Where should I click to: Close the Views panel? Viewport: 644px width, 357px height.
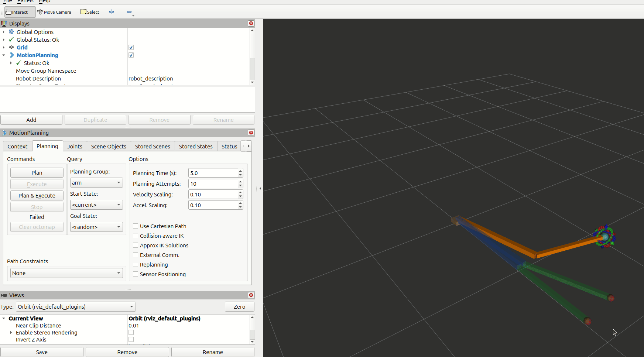251,295
